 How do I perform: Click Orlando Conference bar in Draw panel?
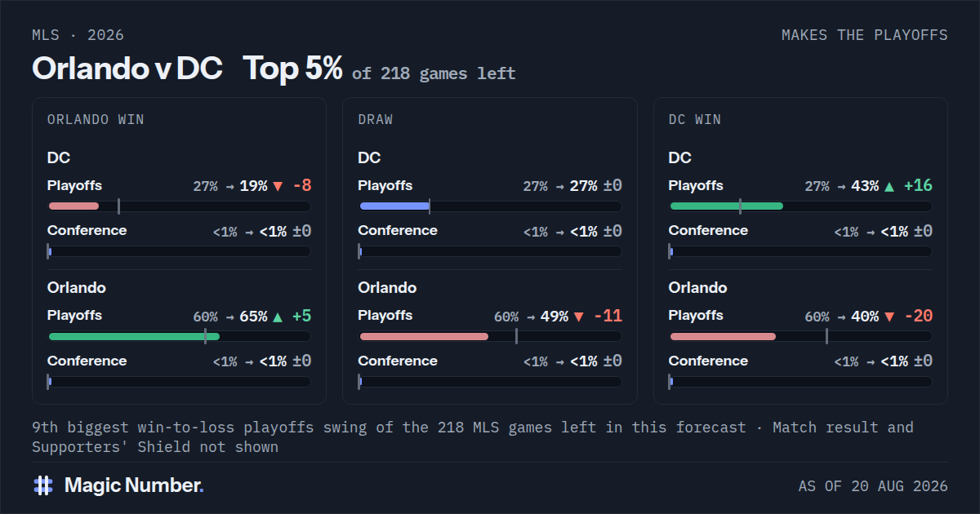[490, 381]
